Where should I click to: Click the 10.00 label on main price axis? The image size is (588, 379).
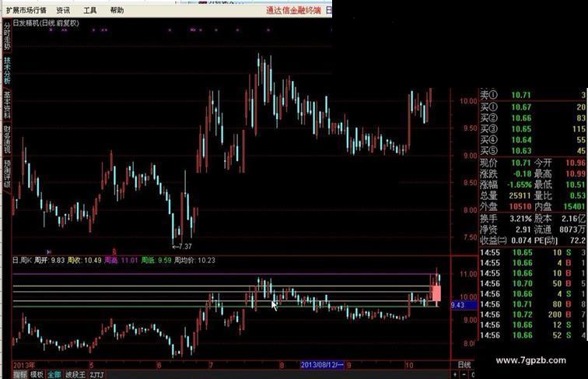click(468, 101)
